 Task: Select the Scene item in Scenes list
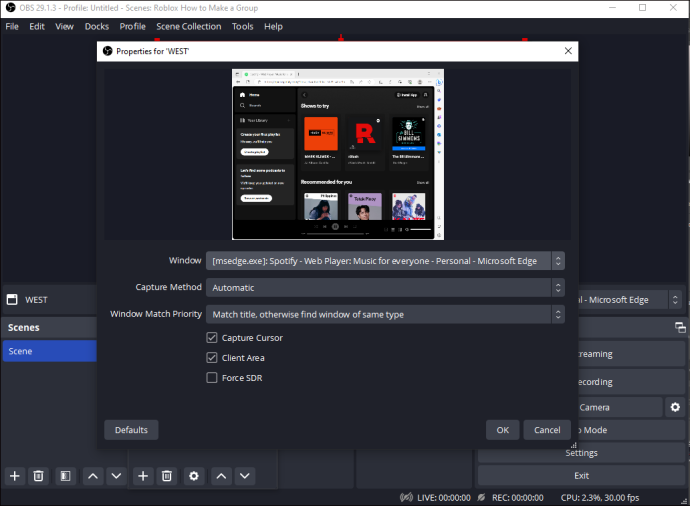tap(50, 351)
